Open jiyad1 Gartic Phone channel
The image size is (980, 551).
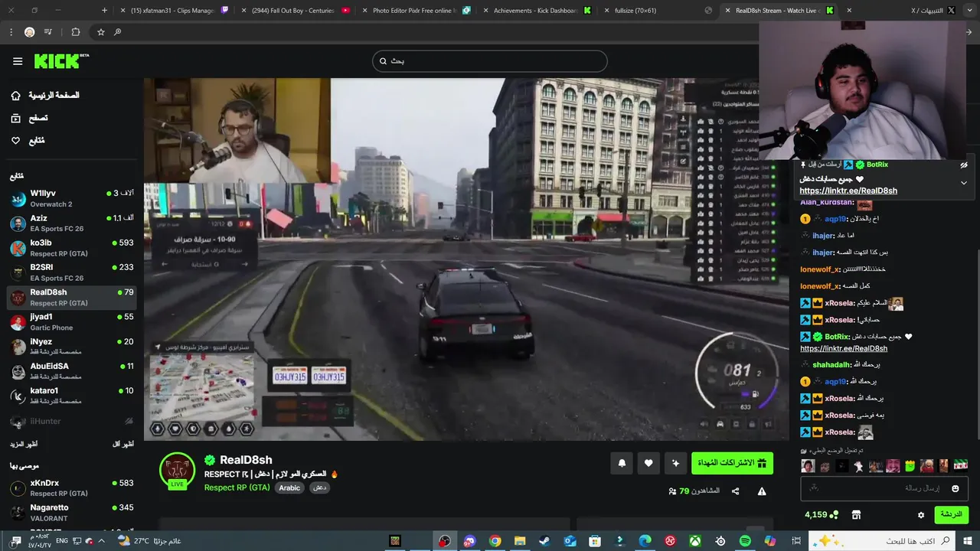pos(72,321)
